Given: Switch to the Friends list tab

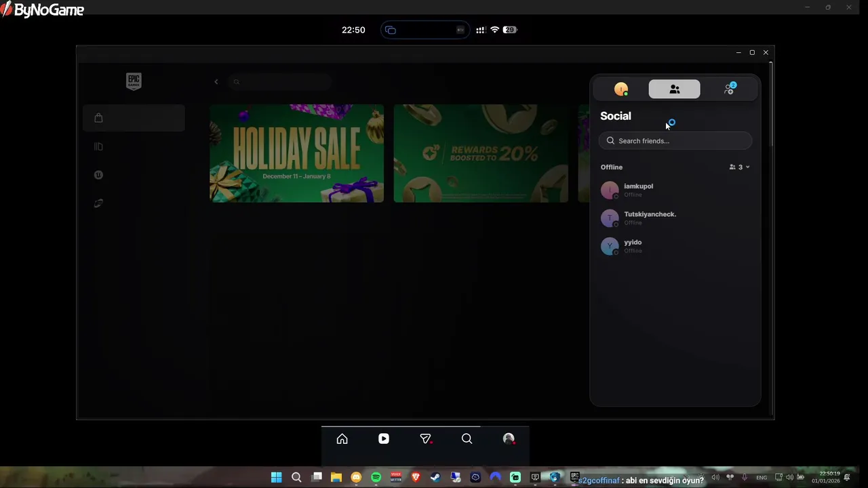Looking at the screenshot, I should coord(674,89).
